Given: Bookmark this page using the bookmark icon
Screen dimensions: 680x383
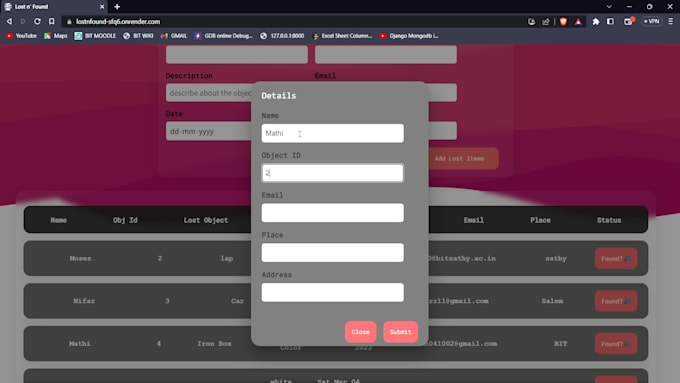Looking at the screenshot, I should (x=52, y=21).
